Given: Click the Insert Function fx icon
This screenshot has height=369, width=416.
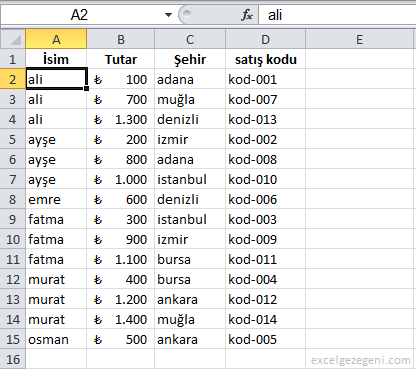Looking at the screenshot, I should 247,15.
